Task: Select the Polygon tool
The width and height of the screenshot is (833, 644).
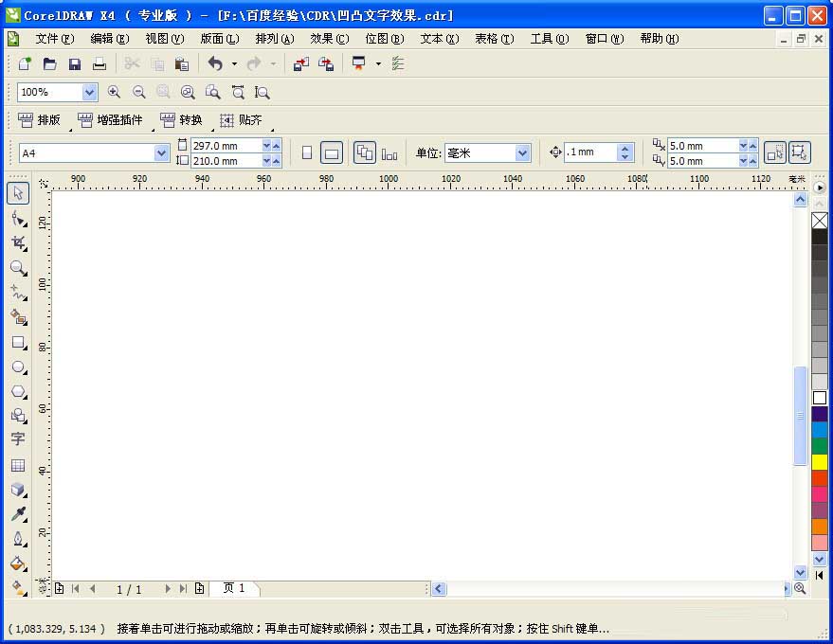Action: 19,392
